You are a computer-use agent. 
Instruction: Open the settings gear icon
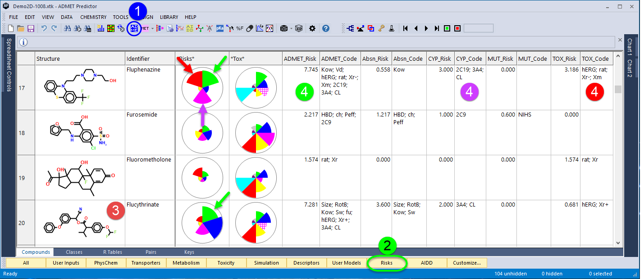(312, 28)
